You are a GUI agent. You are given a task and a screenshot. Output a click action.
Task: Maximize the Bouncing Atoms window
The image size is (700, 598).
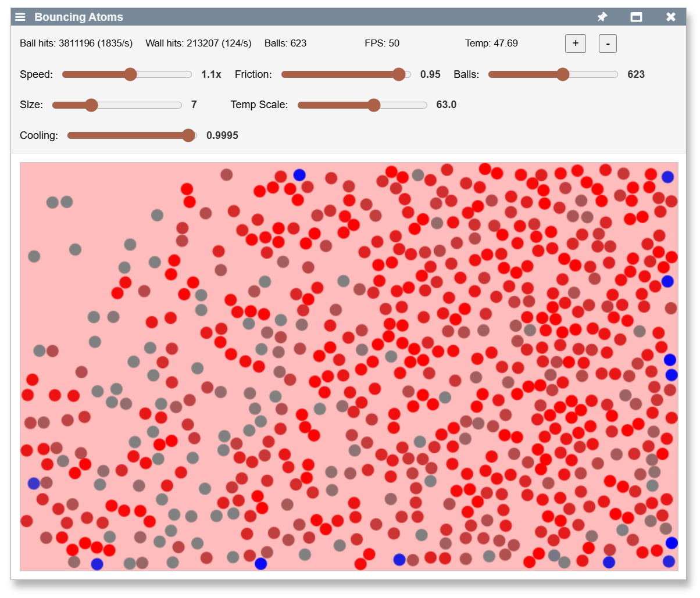click(636, 17)
